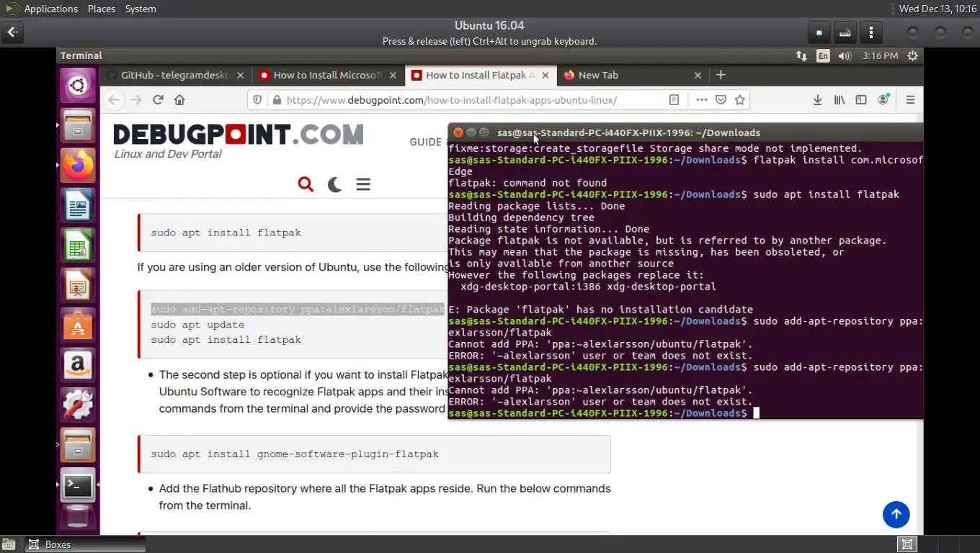
Task: Go back in GNOME Boxes header
Action: [13, 32]
